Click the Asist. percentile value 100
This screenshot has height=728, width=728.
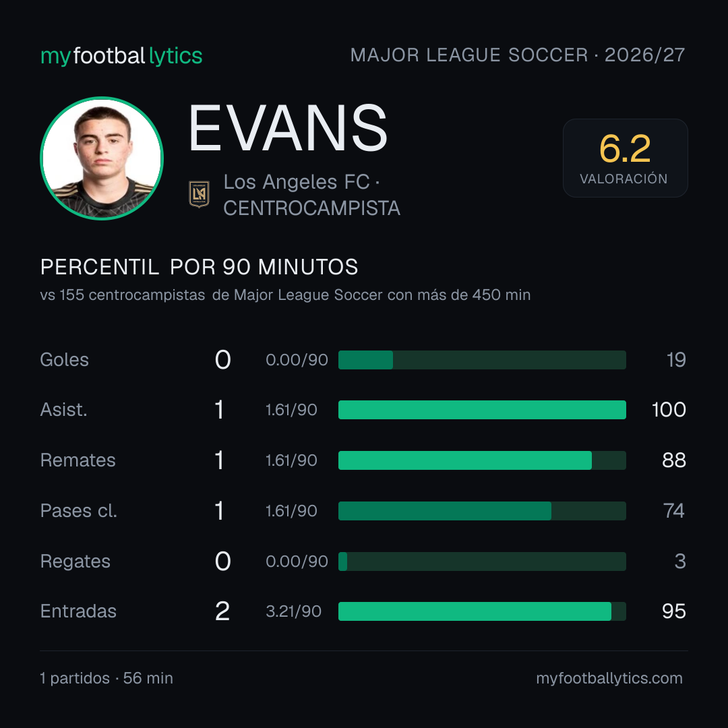click(x=669, y=410)
